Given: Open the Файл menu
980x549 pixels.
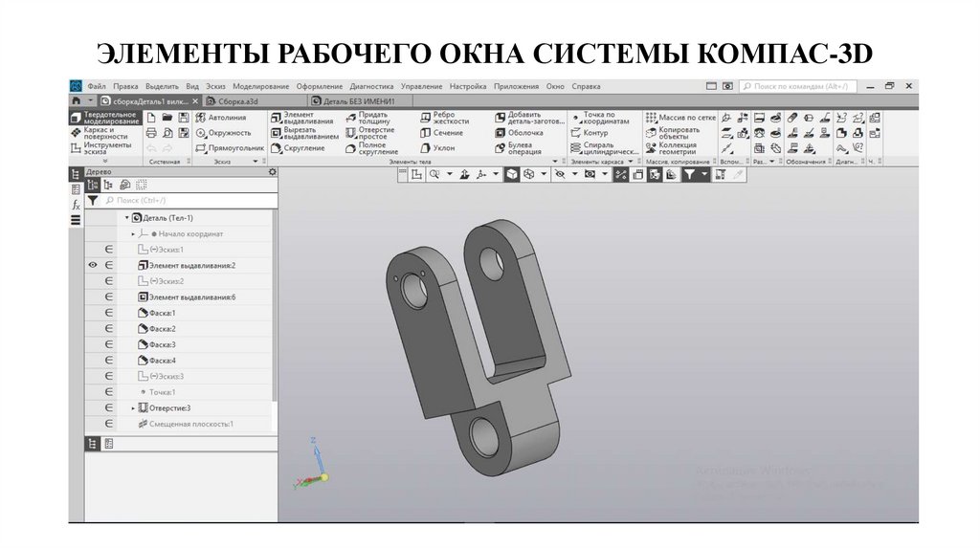Looking at the screenshot, I should (x=97, y=86).
